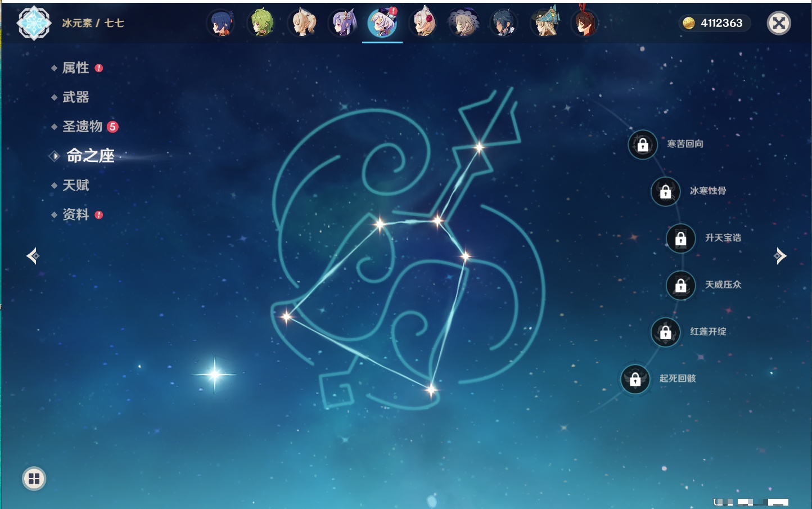Choose Keqing's purple-haired avatar
812x509 pixels.
[x=342, y=23]
